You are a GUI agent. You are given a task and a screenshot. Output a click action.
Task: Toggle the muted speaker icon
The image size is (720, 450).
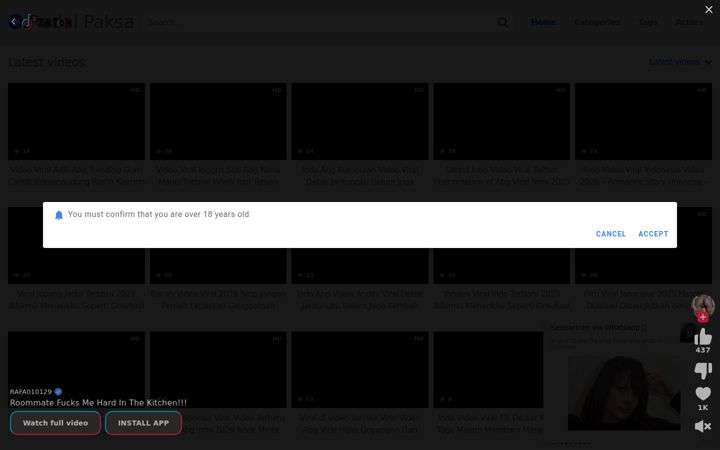click(703, 426)
